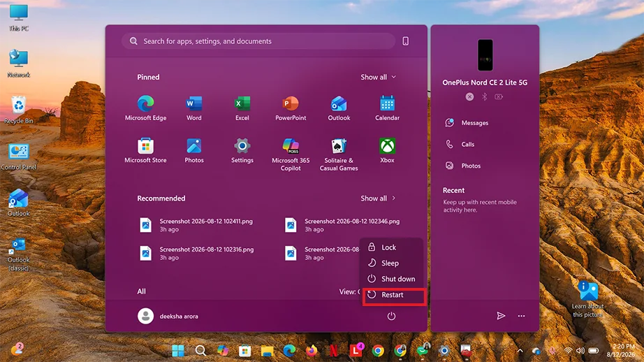Open Microsoft Store from the Pinned apps
644x362 pixels.
[x=145, y=150]
